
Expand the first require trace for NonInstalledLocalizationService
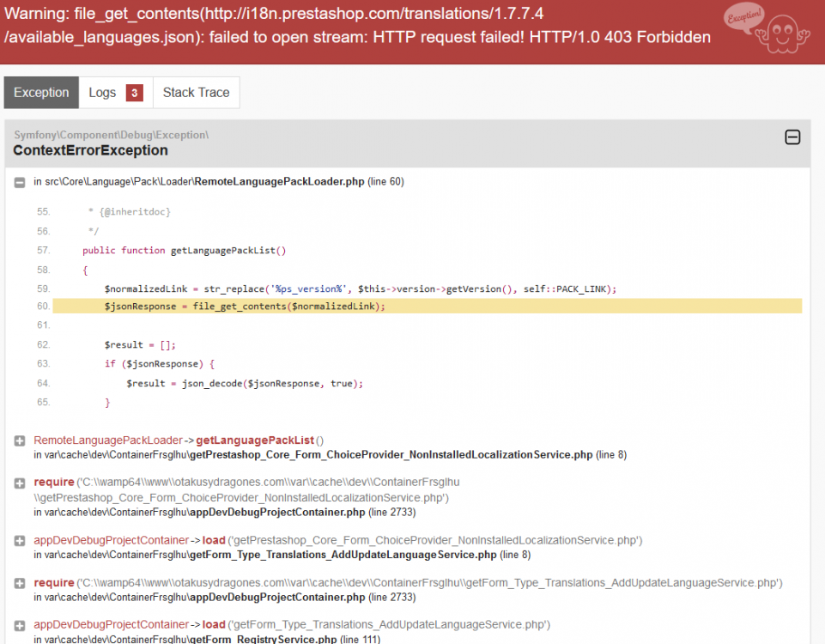pyautogui.click(x=20, y=483)
